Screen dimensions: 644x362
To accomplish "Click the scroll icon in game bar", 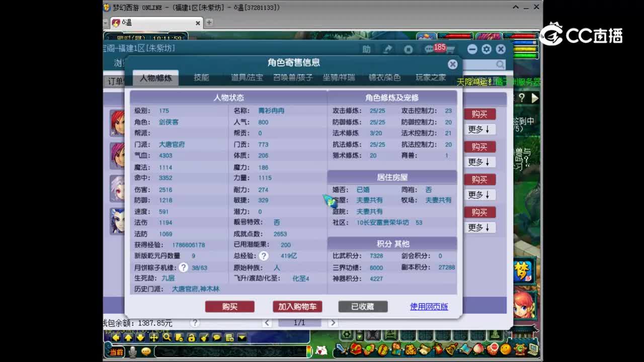I will (424, 349).
